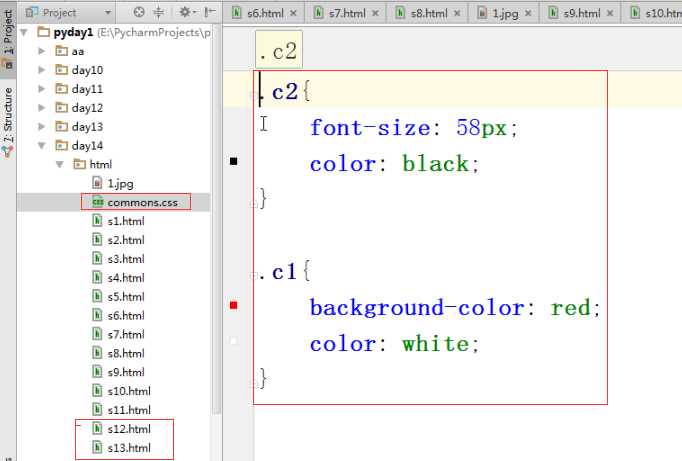Switch to the s9.html editor tab
Image resolution: width=682 pixels, height=461 pixels.
coord(581,13)
